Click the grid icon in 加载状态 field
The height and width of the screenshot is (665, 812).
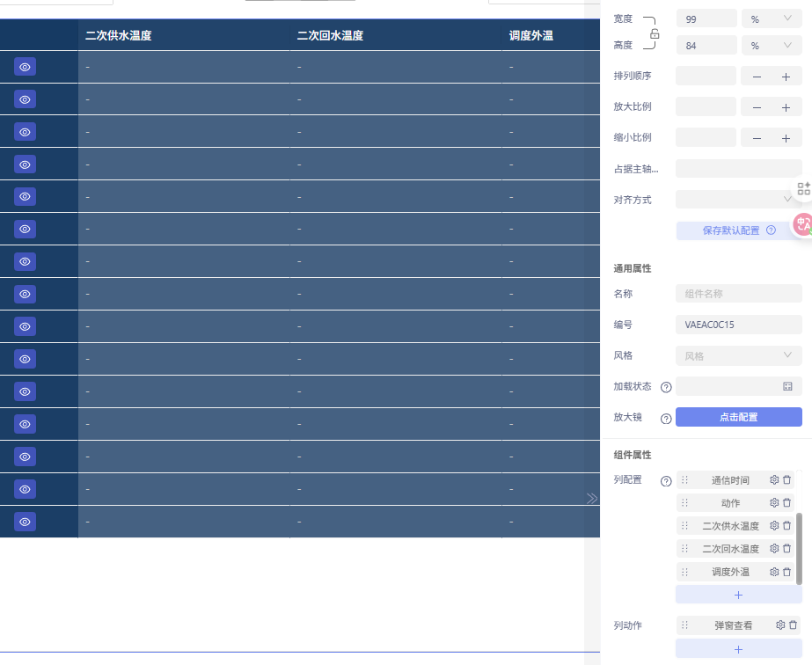(787, 386)
